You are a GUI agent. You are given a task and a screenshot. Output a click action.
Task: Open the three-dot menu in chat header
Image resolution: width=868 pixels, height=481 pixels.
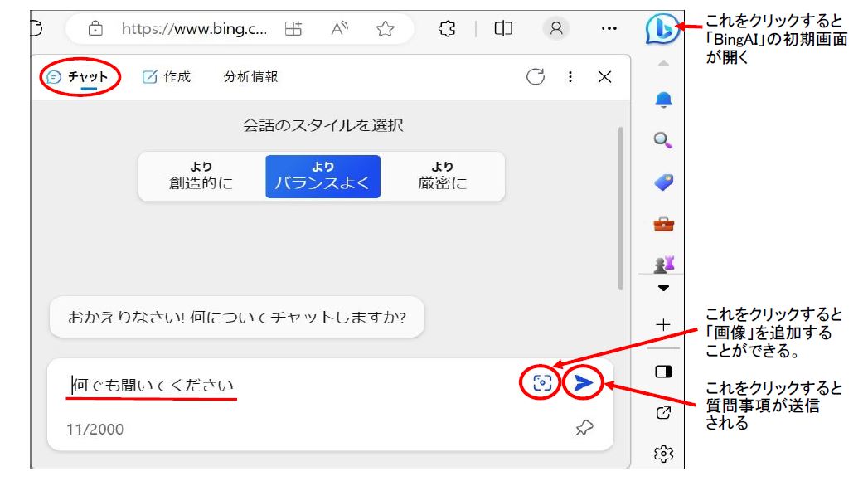pyautogui.click(x=570, y=77)
